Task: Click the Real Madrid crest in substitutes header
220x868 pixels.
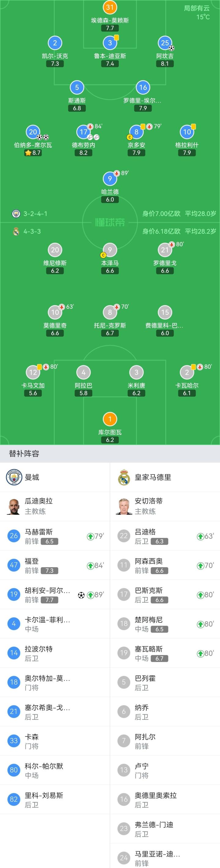Action: (x=124, y=477)
